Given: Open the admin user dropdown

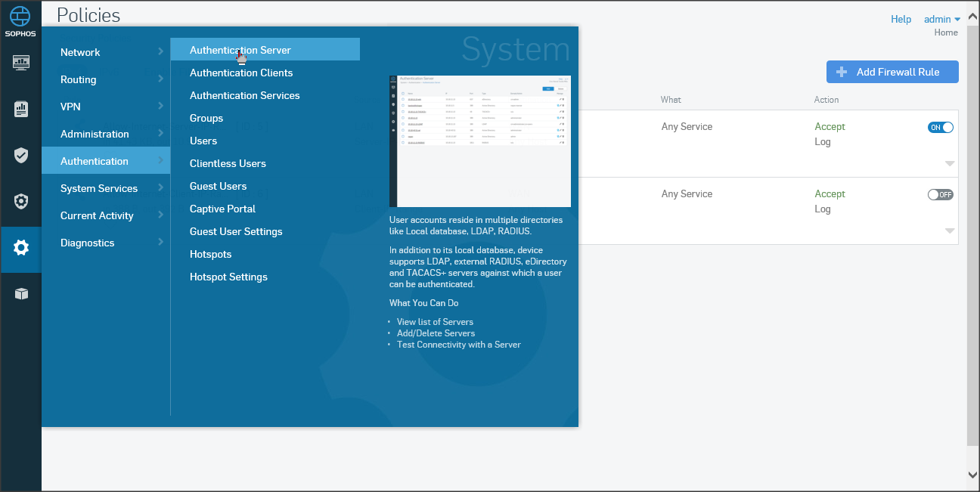Looking at the screenshot, I should click(x=942, y=19).
